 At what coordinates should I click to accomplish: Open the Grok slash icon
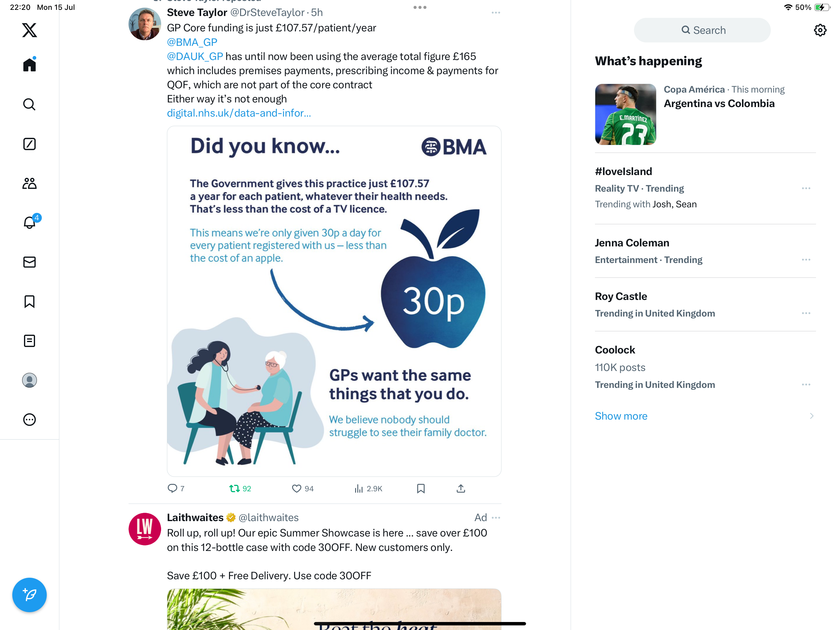pyautogui.click(x=29, y=144)
